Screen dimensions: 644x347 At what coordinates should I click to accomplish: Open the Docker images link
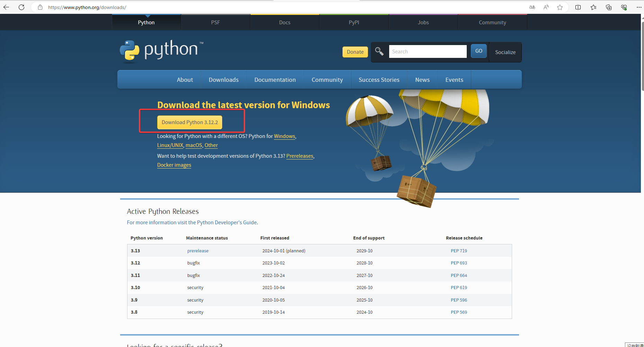pyautogui.click(x=174, y=165)
